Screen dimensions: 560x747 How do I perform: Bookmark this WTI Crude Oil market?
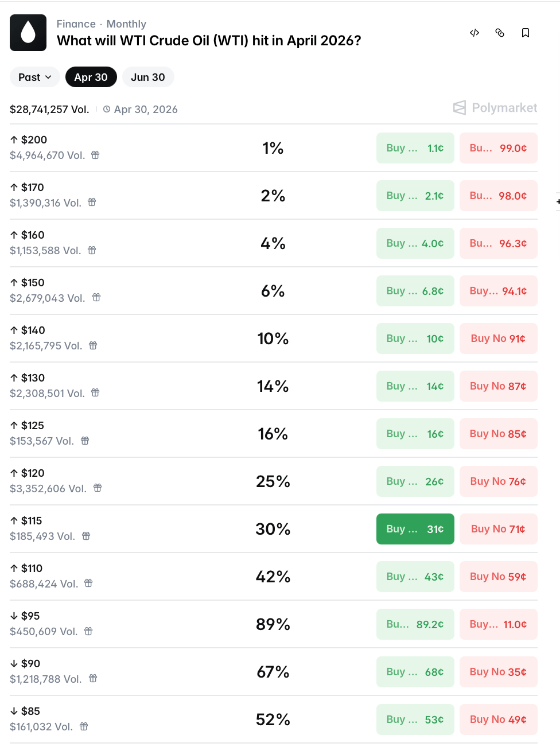pos(525,33)
